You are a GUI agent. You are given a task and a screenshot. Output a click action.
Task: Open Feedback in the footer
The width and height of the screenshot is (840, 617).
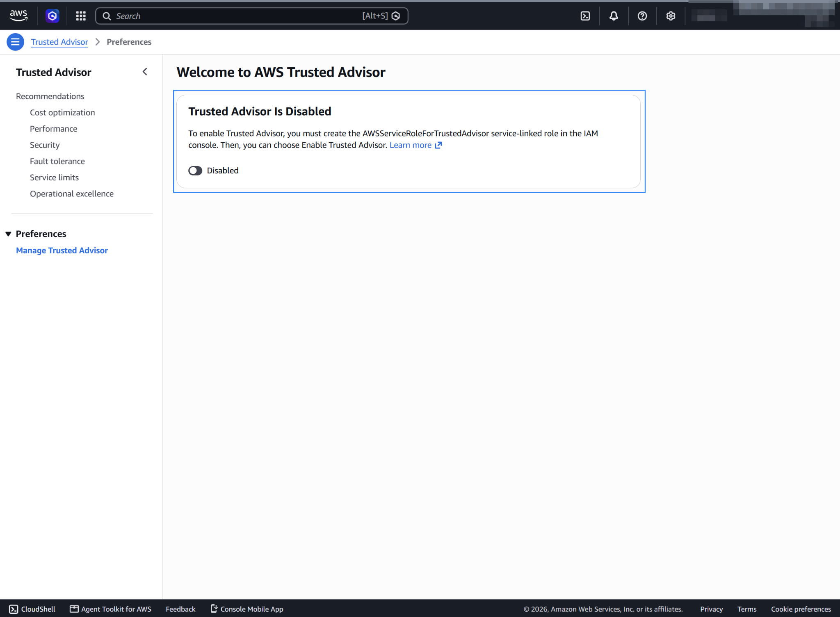(x=180, y=609)
